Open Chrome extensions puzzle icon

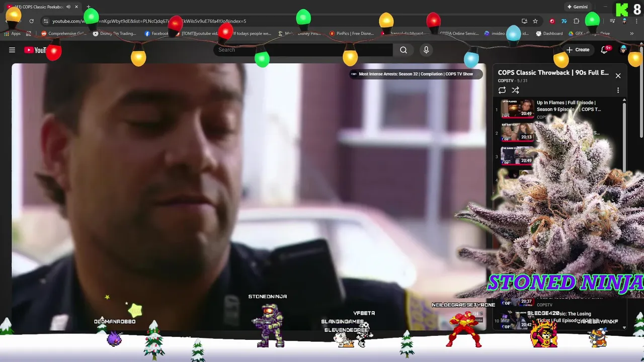point(577,21)
